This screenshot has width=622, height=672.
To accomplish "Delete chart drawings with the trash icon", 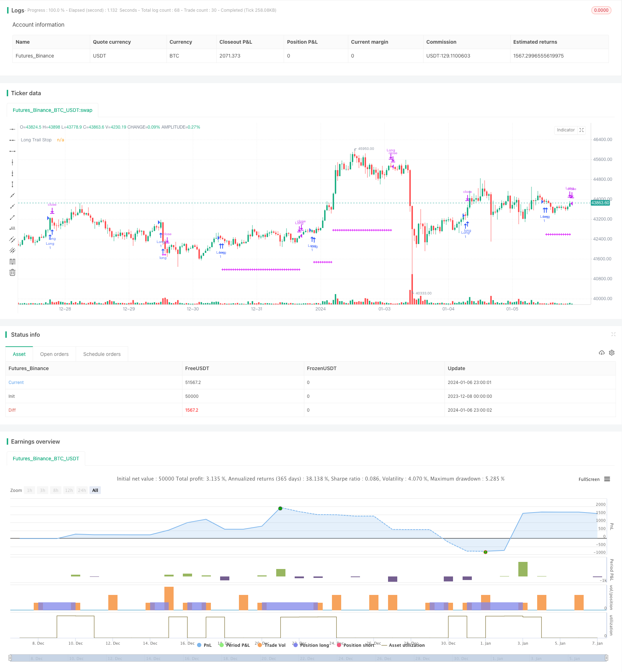I will point(12,272).
